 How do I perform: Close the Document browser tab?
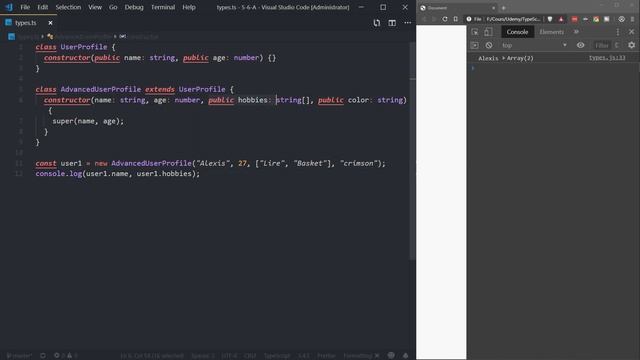click(x=493, y=8)
